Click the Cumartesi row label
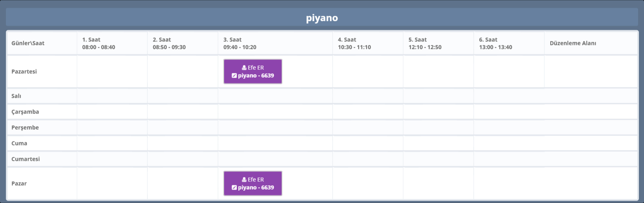This screenshot has height=203, width=644. [26, 159]
